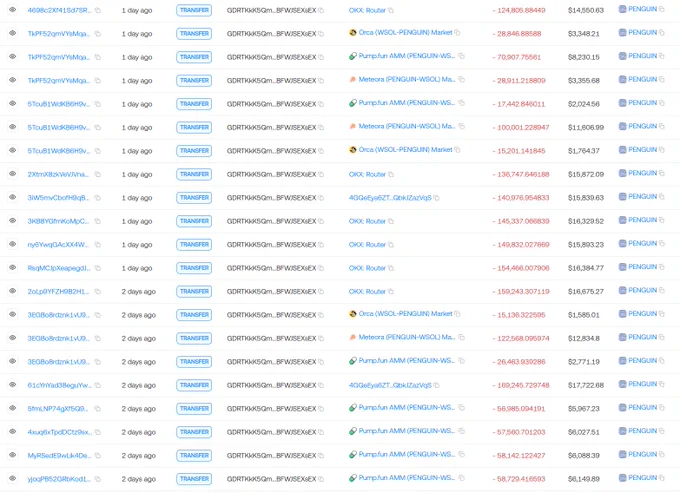Copy Pump.fun AMM address on $2,024.56 row
The height and width of the screenshot is (493, 680).
point(461,103)
